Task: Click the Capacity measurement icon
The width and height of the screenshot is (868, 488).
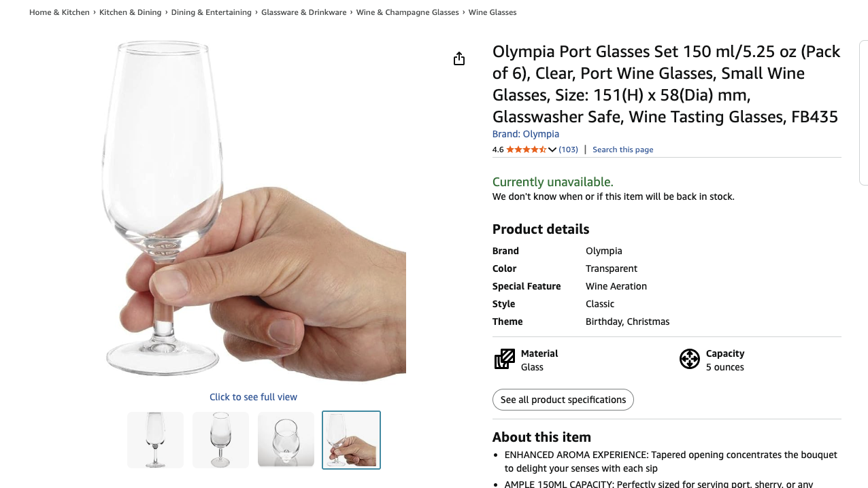Action: pos(689,359)
